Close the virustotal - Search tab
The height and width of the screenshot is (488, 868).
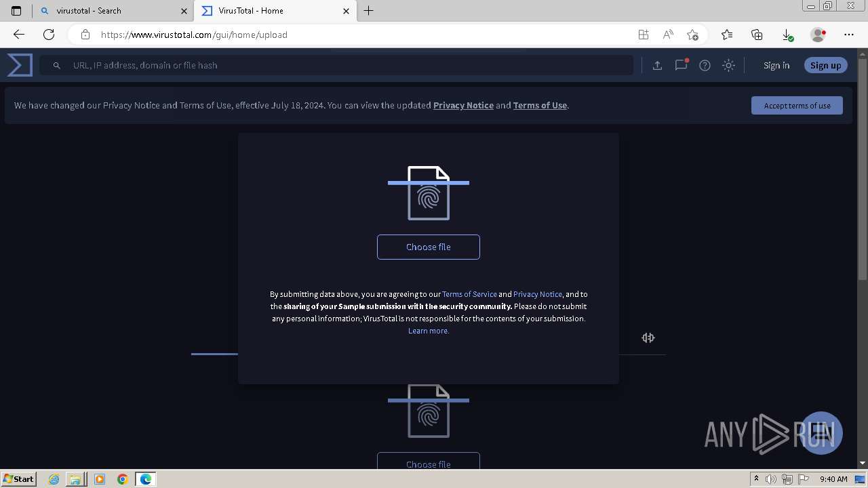(x=184, y=11)
